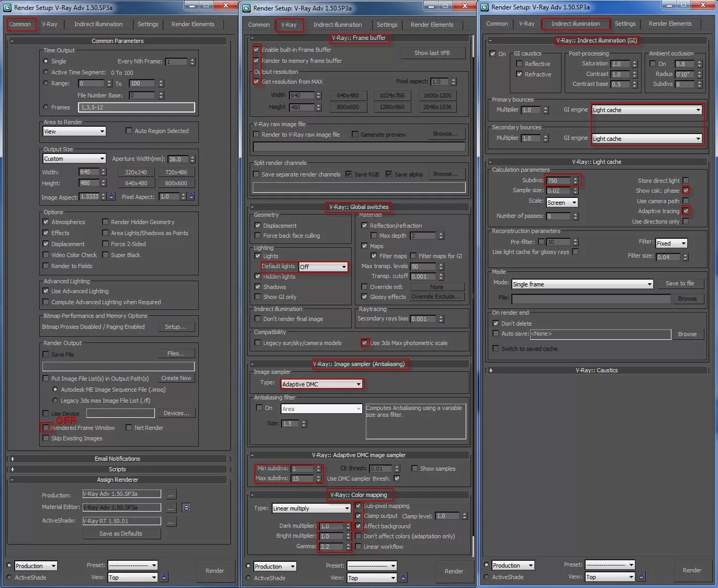Viewport: 718px width, 588px height.
Task: Click the Max subdivs spinner arrows
Action: [318, 478]
